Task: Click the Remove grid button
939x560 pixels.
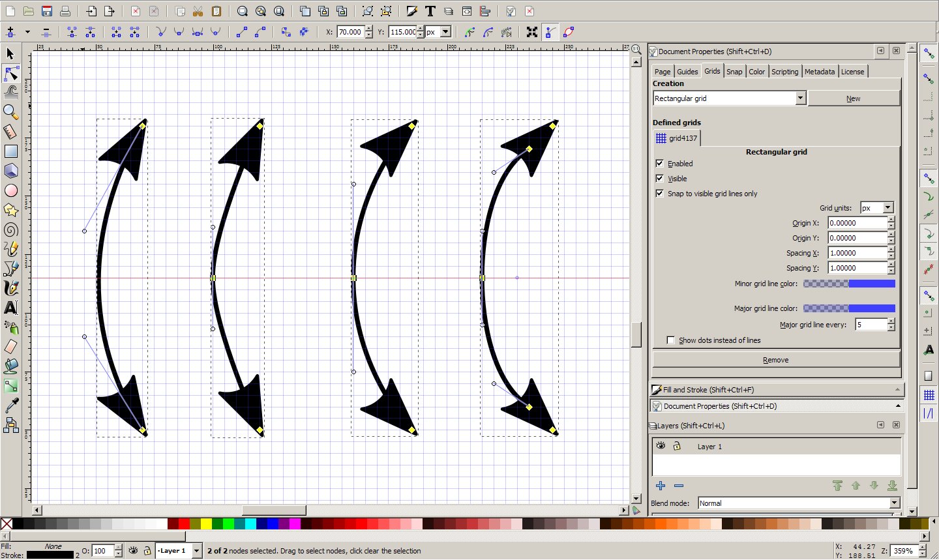Action: click(x=775, y=360)
